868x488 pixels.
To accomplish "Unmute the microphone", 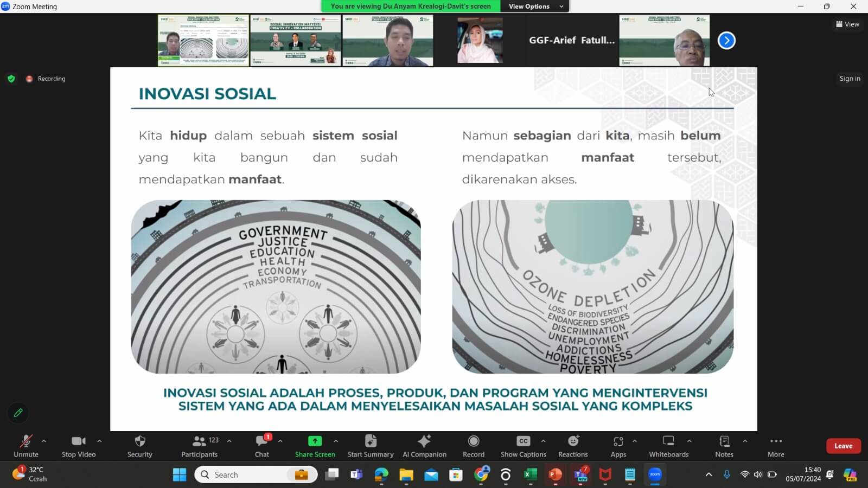I will 25,446.
